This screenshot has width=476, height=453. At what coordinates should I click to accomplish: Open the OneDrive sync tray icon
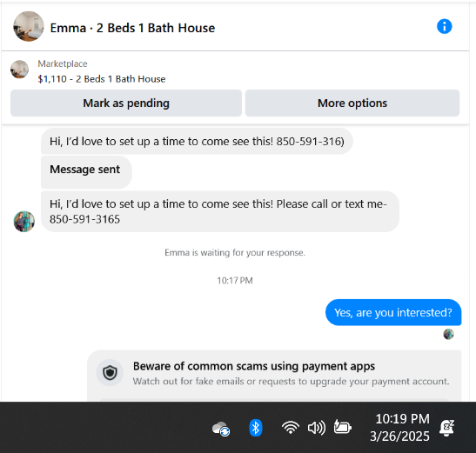(221, 429)
